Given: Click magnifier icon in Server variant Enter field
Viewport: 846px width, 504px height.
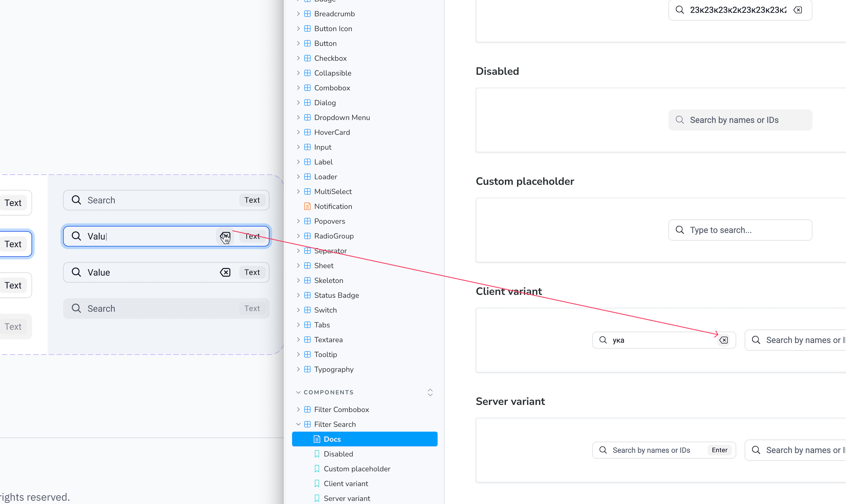Looking at the screenshot, I should click(x=603, y=450).
